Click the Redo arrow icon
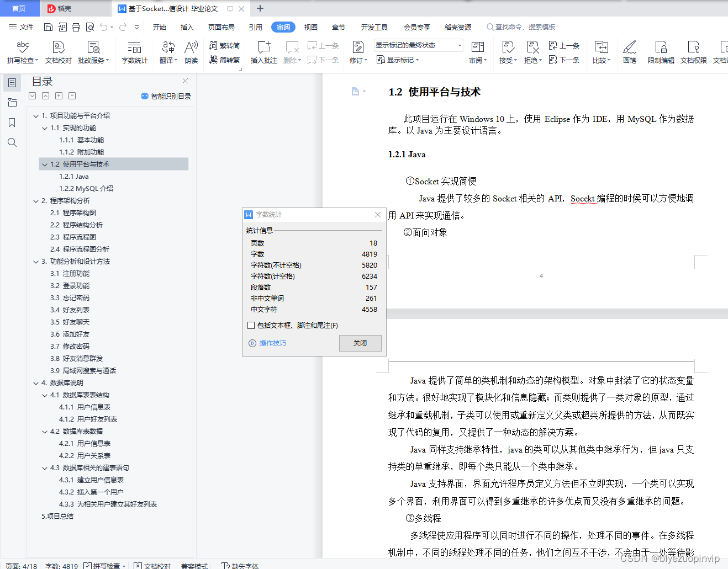Screen dimensions: 728x569 point(123,27)
